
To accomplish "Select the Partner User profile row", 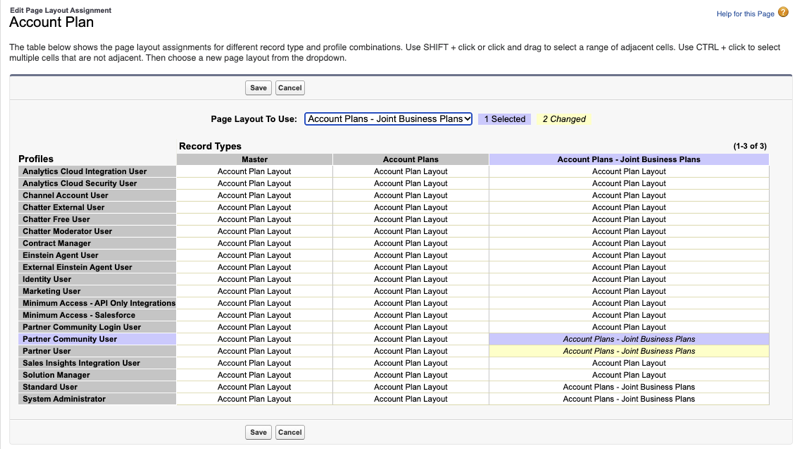I will click(97, 351).
